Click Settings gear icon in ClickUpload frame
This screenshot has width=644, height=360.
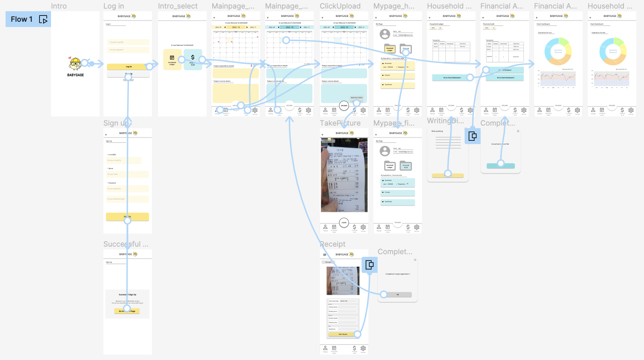[363, 110]
